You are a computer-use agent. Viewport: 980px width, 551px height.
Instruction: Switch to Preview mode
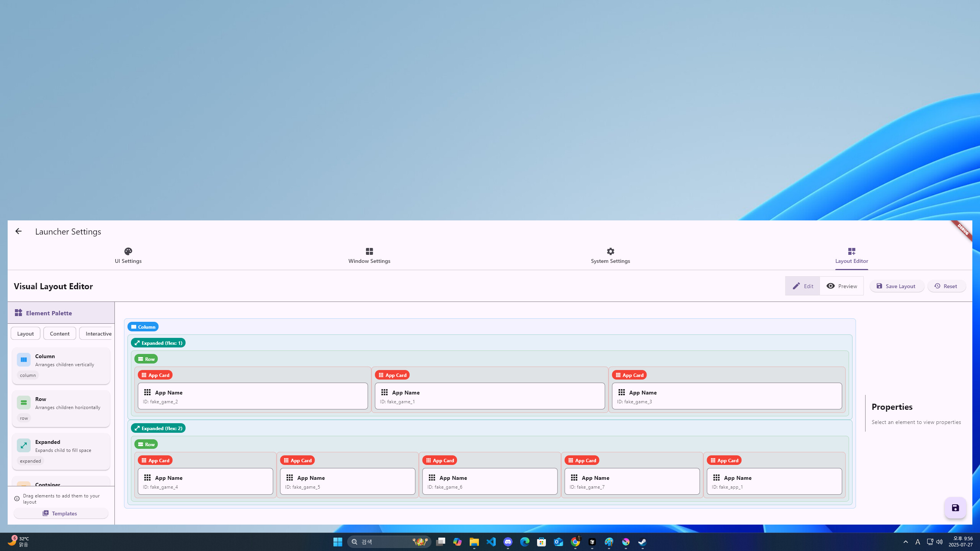[842, 286]
